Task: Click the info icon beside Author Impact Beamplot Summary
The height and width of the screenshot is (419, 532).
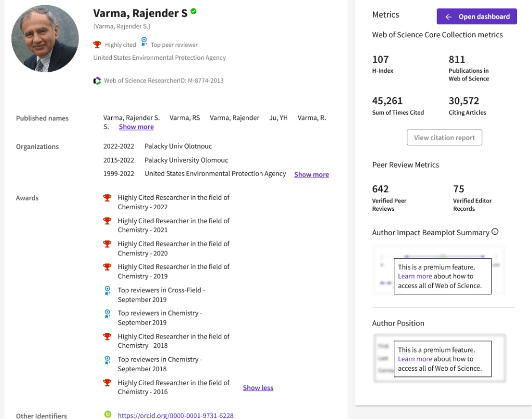Action: tap(495, 232)
